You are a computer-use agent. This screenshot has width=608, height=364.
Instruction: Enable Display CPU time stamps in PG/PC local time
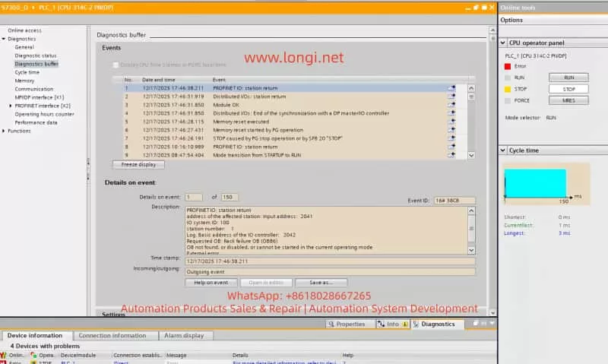tap(116, 65)
